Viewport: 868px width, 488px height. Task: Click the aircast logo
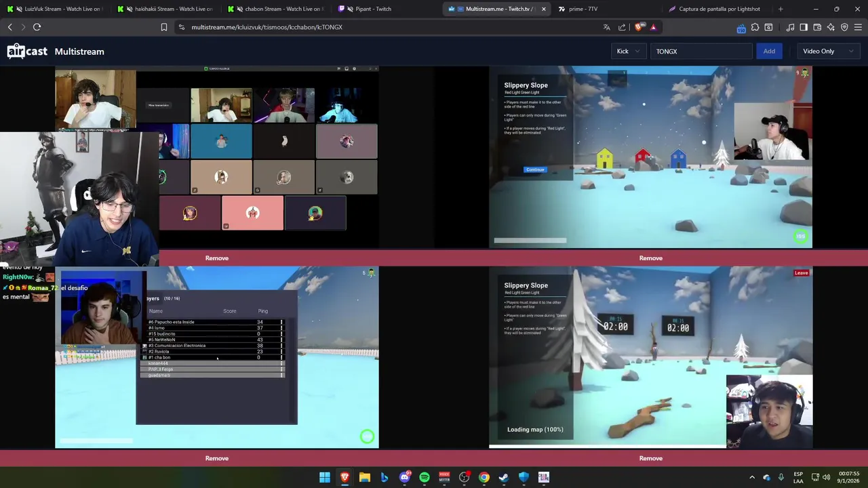27,52
